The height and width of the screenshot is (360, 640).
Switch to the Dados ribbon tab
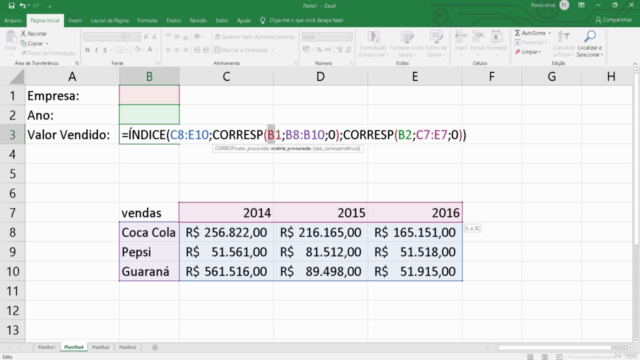173,20
